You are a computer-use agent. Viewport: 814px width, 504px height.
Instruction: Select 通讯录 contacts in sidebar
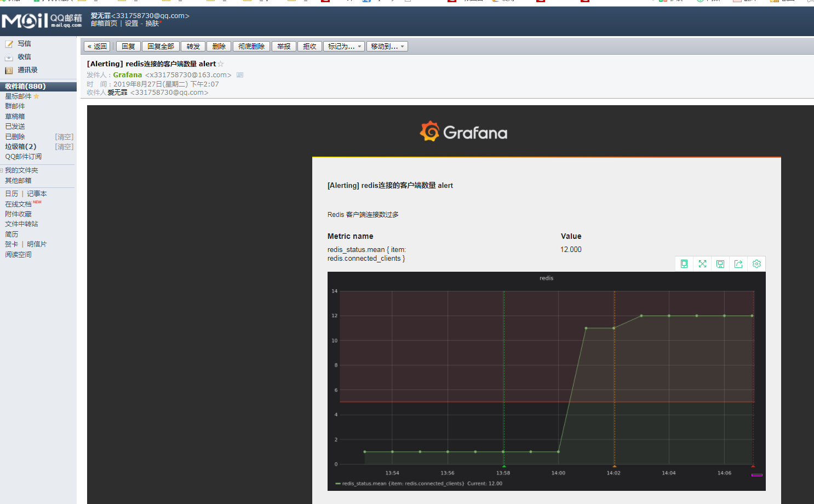pyautogui.click(x=27, y=70)
